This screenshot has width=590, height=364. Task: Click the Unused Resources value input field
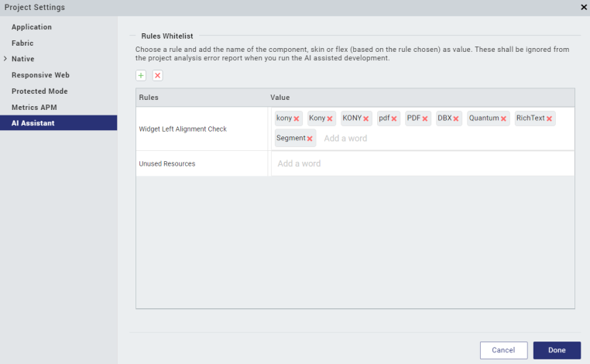(x=422, y=163)
